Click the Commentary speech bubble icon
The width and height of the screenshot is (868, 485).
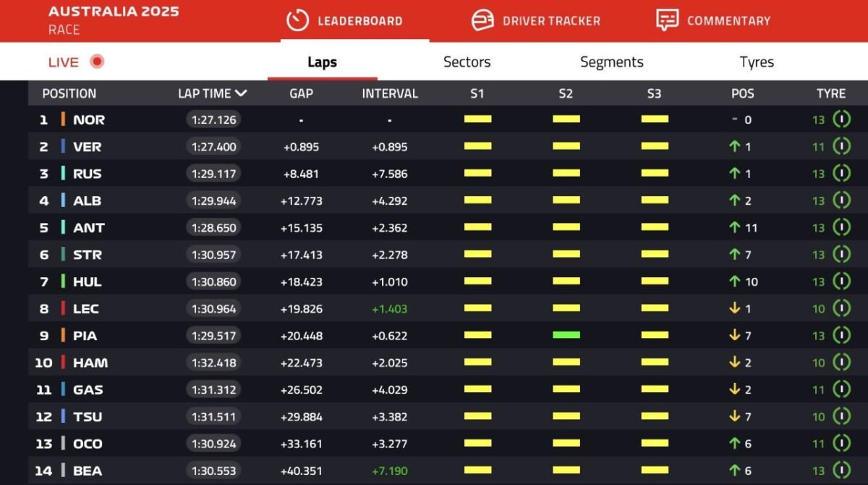pyautogui.click(x=667, y=20)
